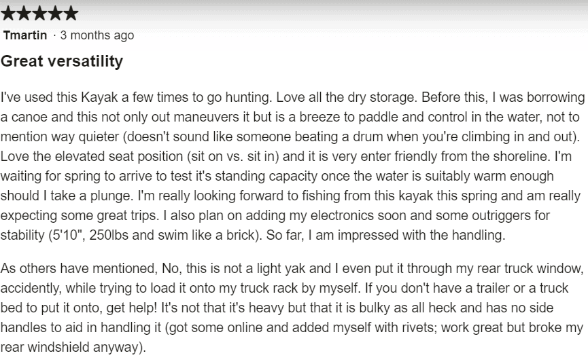Select the 'Great versatility' review title
This screenshot has width=588, height=364.
62,61
